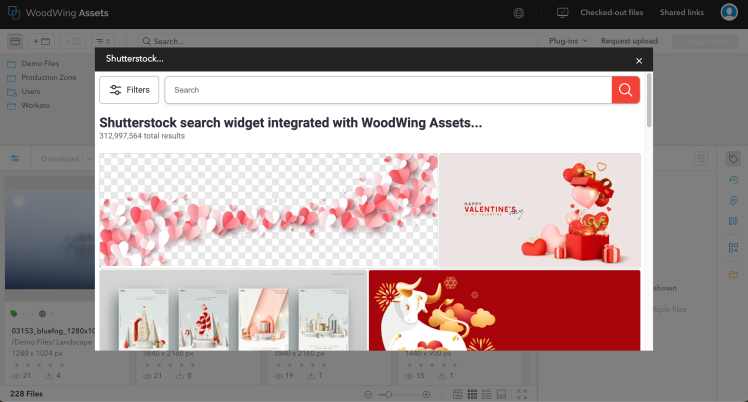
Task: Click the 228 Files status text
Action: click(26, 394)
